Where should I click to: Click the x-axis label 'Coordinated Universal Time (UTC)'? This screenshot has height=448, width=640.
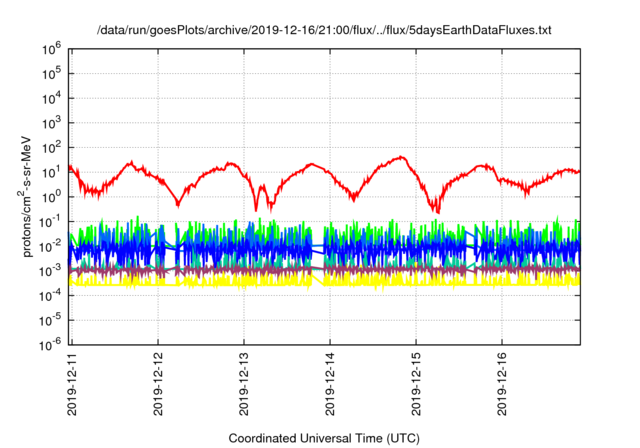point(324,439)
